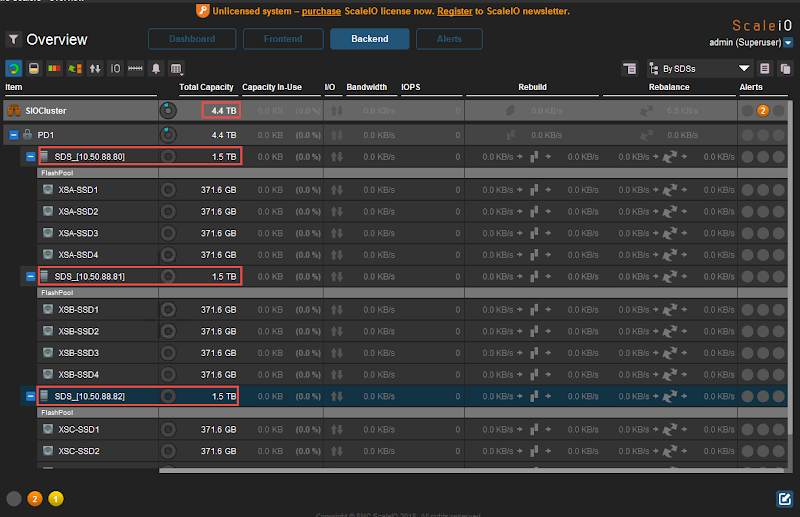Click the orange license key icon in banner
This screenshot has height=517, width=800.
pyautogui.click(x=203, y=10)
